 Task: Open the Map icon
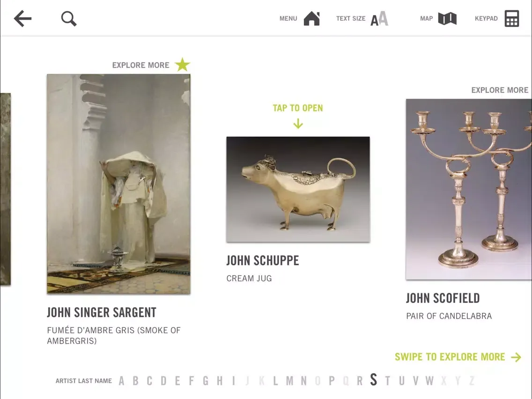[x=447, y=19]
